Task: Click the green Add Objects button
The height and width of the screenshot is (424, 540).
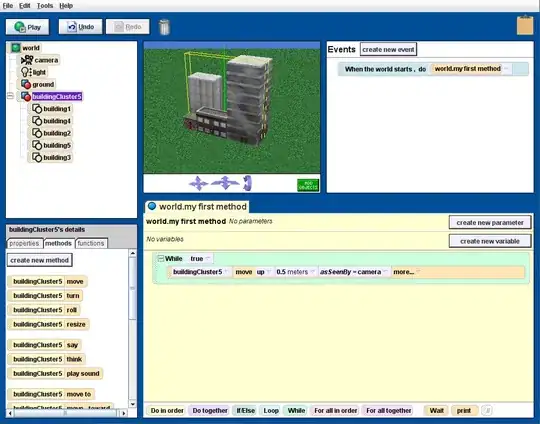Action: point(308,185)
